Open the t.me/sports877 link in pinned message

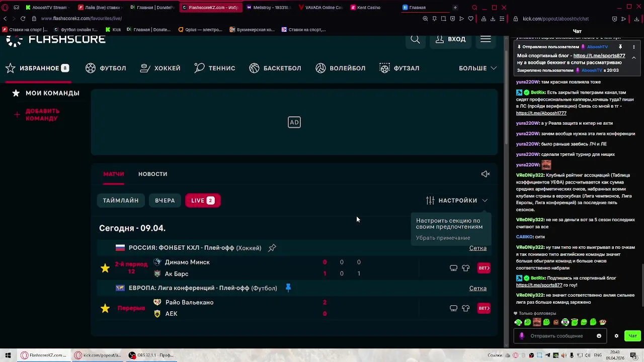click(x=599, y=56)
